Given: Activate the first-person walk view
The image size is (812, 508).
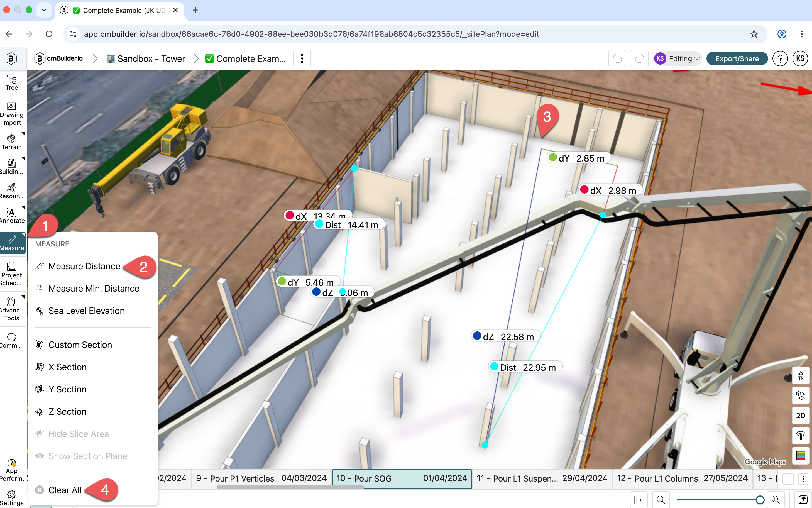Looking at the screenshot, I should [801, 436].
